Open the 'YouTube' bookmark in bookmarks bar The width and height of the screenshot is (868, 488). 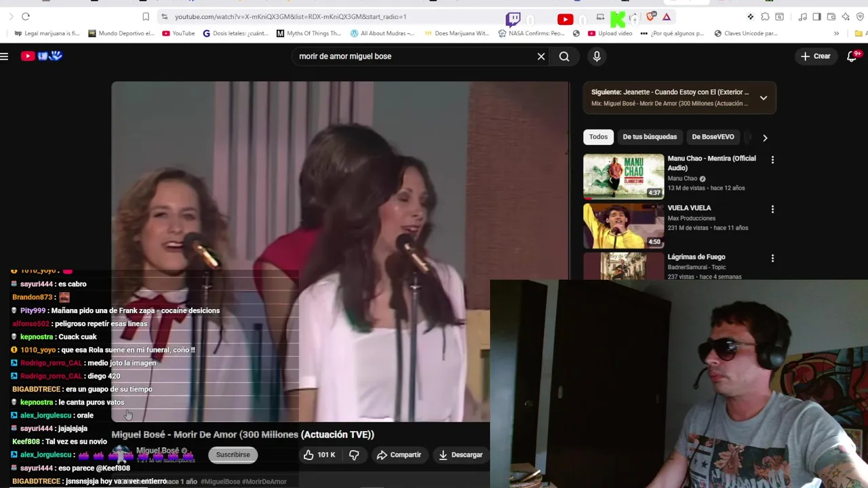click(x=178, y=33)
